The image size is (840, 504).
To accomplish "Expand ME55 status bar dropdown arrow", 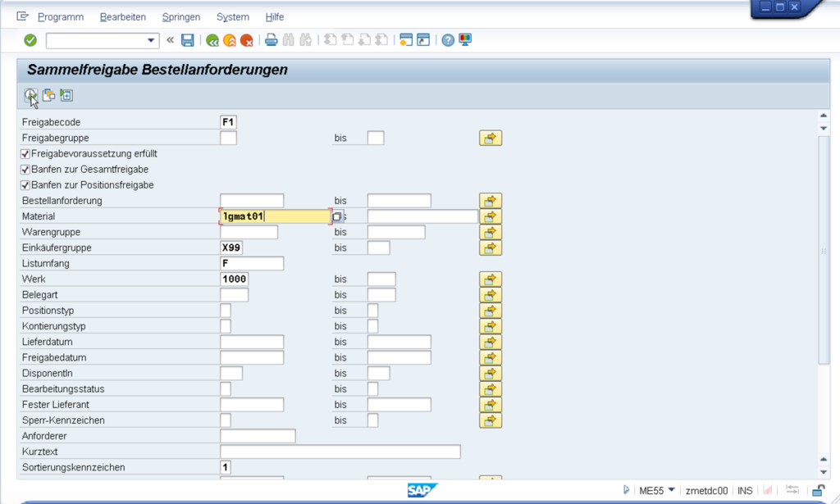I will (x=671, y=490).
